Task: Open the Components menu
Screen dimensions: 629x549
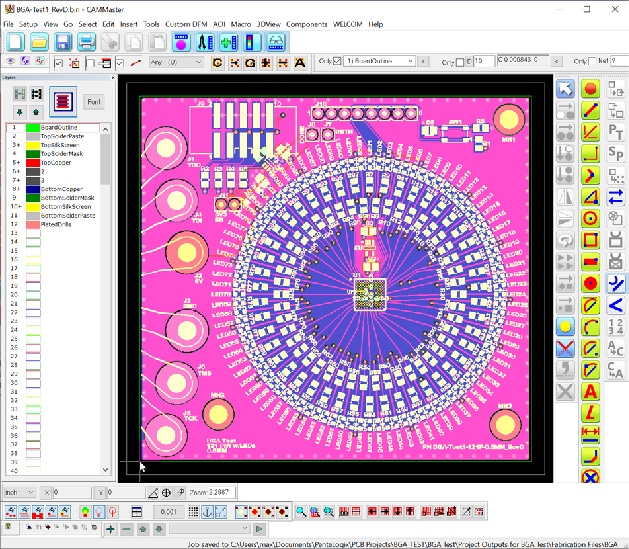Action: pos(306,23)
